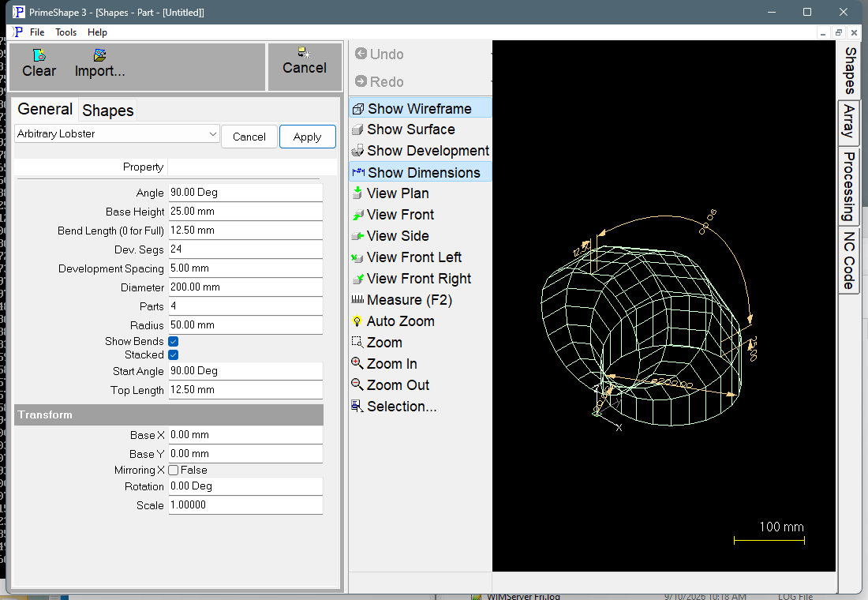The height and width of the screenshot is (600, 868).
Task: Uncheck the Stacked checkbox
Action: tap(174, 354)
